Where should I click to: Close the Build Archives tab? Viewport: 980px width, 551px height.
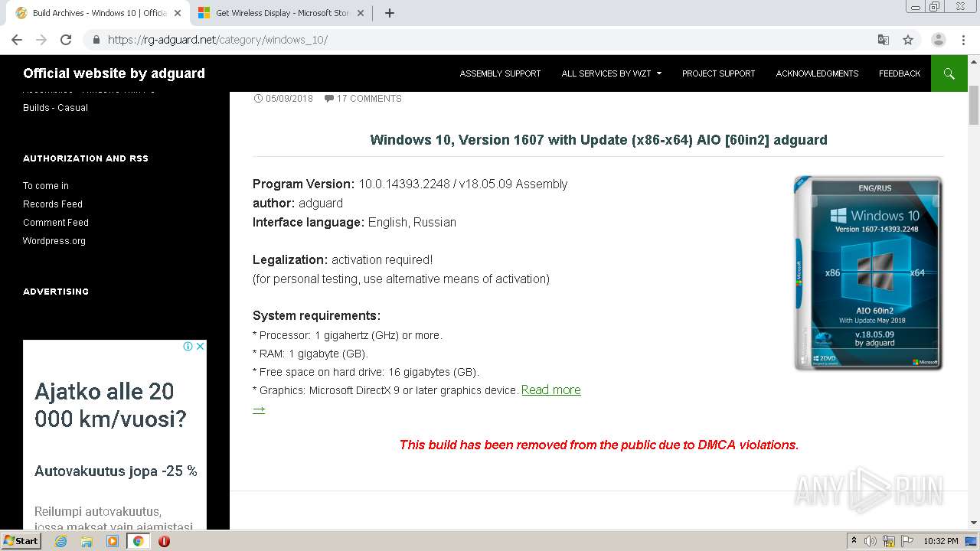pos(178,13)
